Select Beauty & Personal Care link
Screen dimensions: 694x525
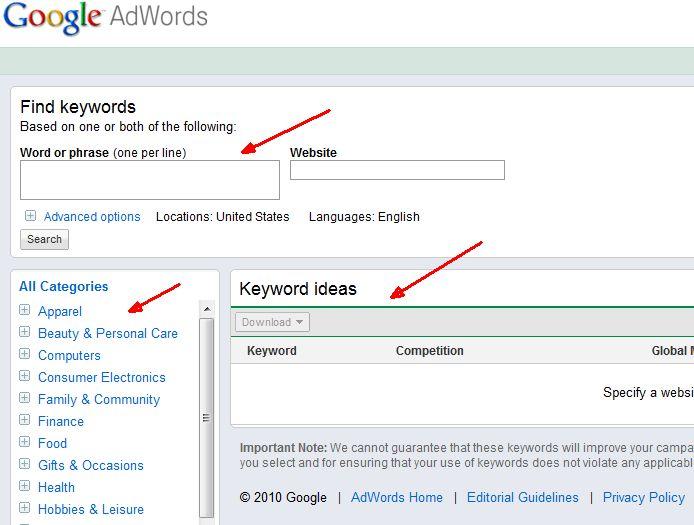(x=108, y=333)
